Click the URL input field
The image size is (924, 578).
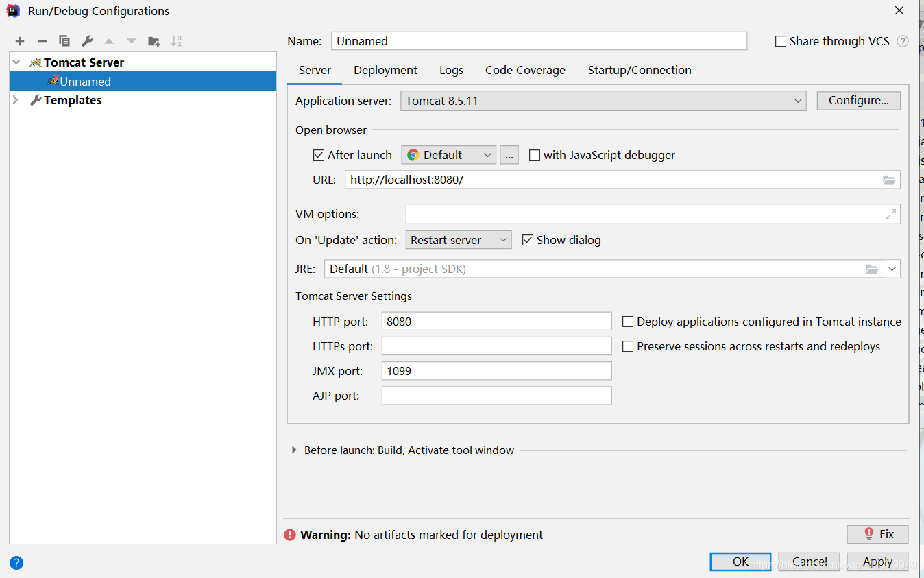622,180
